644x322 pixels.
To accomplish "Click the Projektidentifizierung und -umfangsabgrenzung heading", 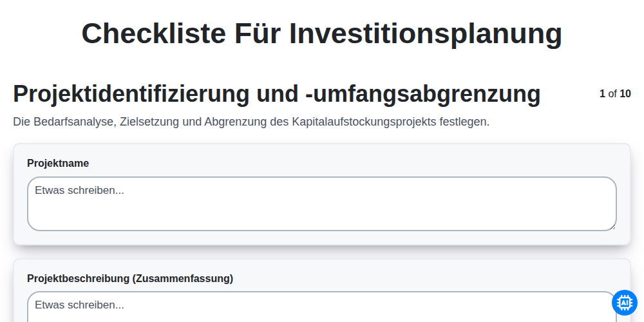I will (x=277, y=93).
